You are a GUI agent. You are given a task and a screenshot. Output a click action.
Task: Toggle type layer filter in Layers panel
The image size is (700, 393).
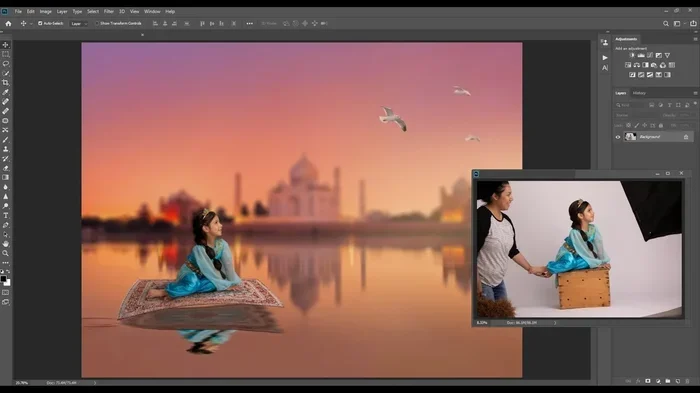click(x=669, y=105)
